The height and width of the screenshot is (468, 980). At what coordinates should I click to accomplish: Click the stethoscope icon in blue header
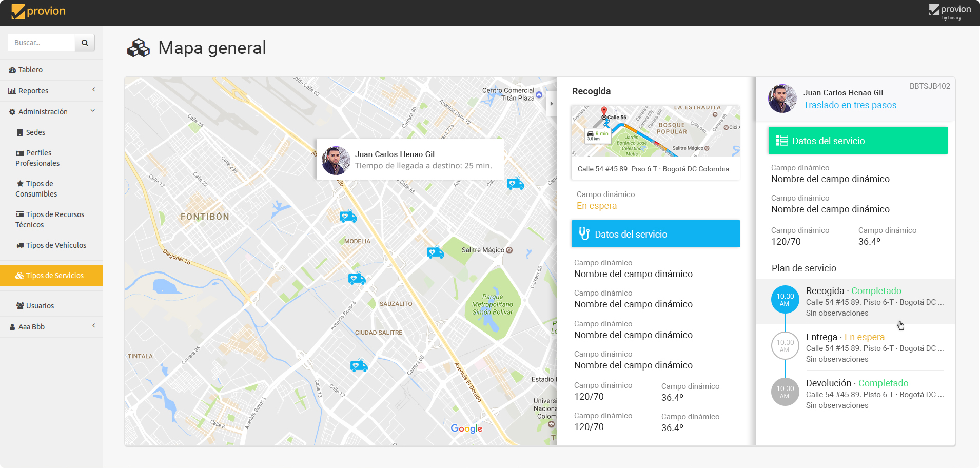(584, 234)
